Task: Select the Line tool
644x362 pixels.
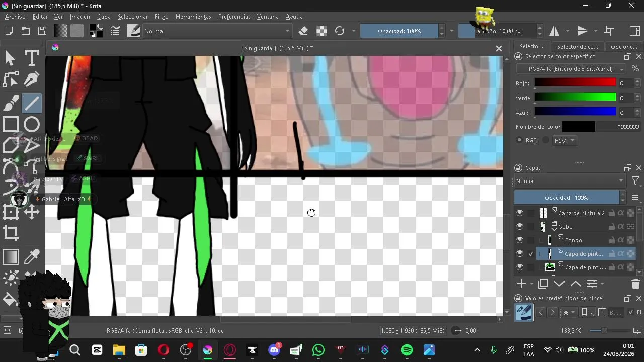Action: [32, 103]
